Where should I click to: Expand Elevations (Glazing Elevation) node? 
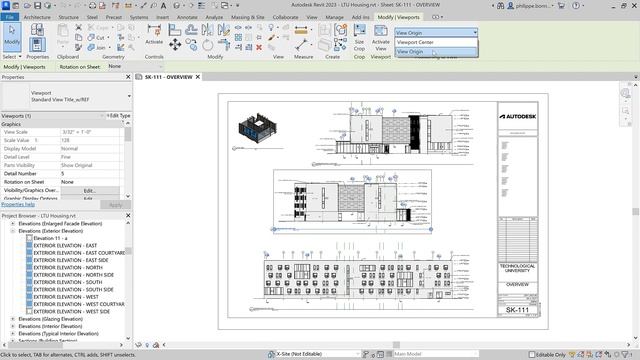(x=13, y=319)
